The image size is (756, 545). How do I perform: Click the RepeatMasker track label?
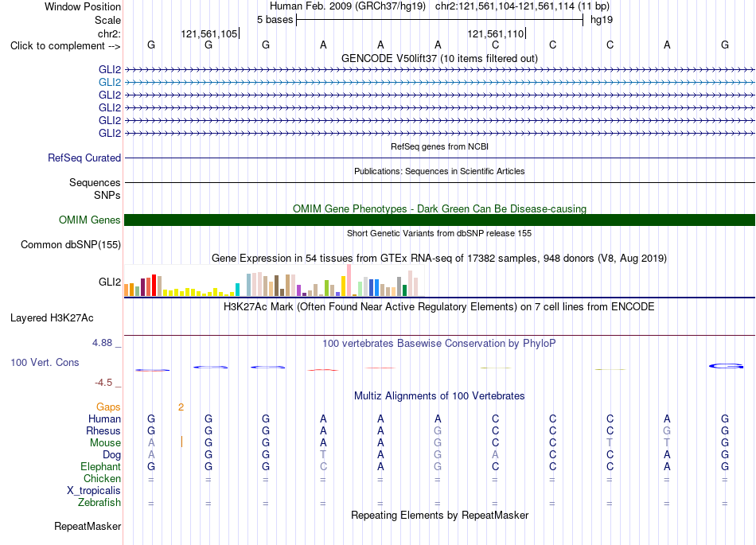point(88,526)
